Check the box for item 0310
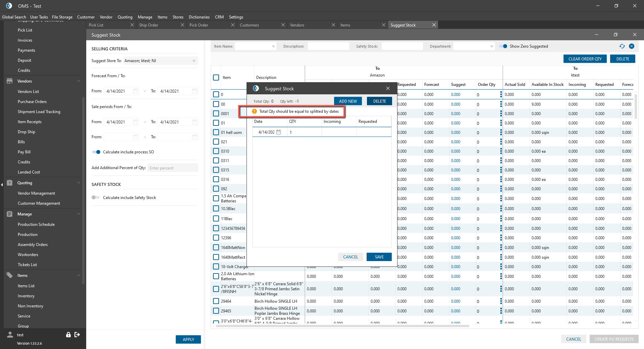Screen dimensions: 644x349 pos(216,151)
